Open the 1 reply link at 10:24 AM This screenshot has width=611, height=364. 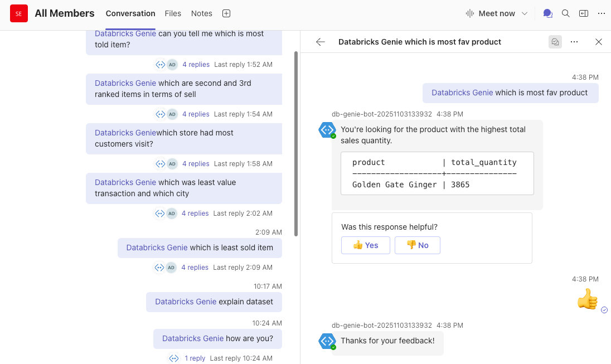click(x=195, y=358)
